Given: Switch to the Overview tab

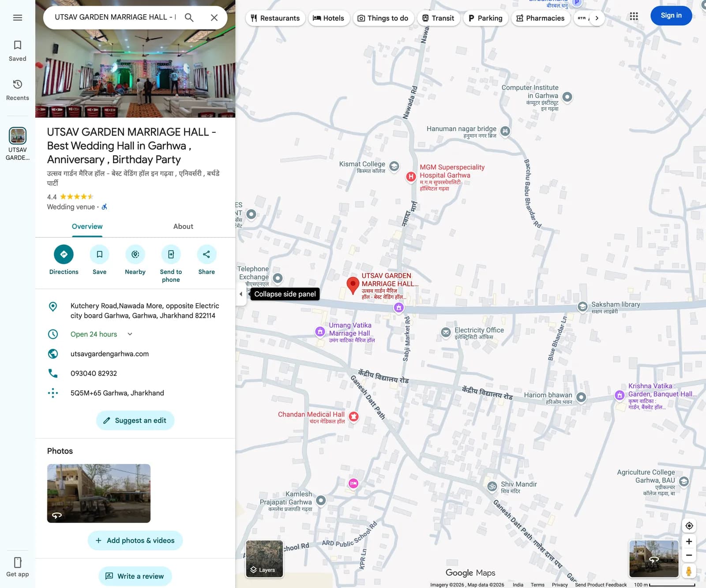Looking at the screenshot, I should [x=87, y=226].
